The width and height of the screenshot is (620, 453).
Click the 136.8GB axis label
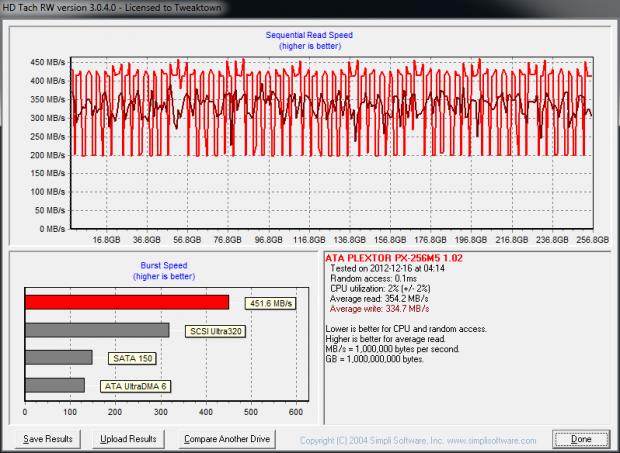(349, 240)
